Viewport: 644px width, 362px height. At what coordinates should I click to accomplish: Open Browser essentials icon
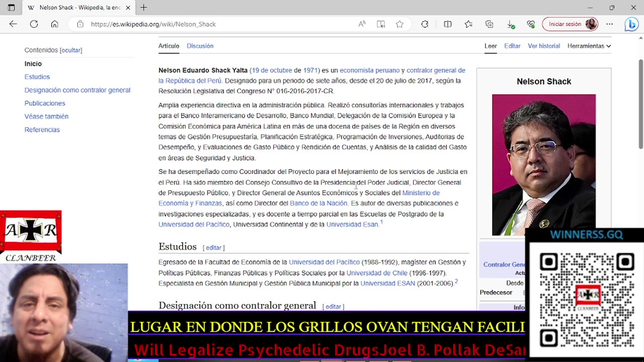click(531, 24)
